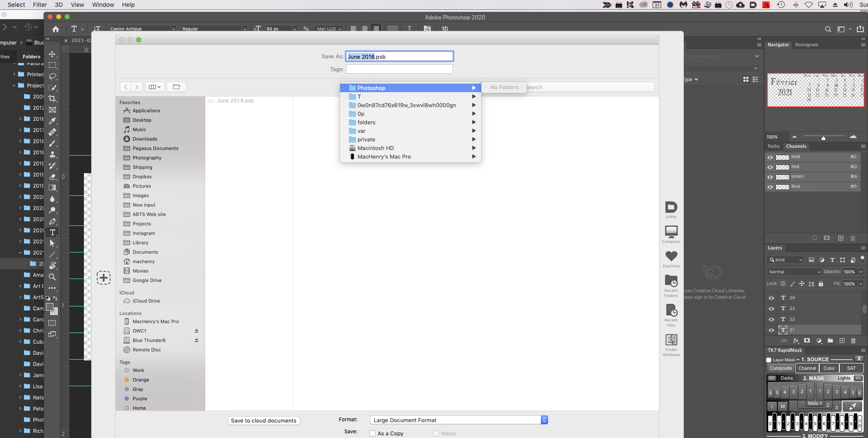Activate the Zoom tool
The height and width of the screenshot is (438, 868).
coord(52,277)
